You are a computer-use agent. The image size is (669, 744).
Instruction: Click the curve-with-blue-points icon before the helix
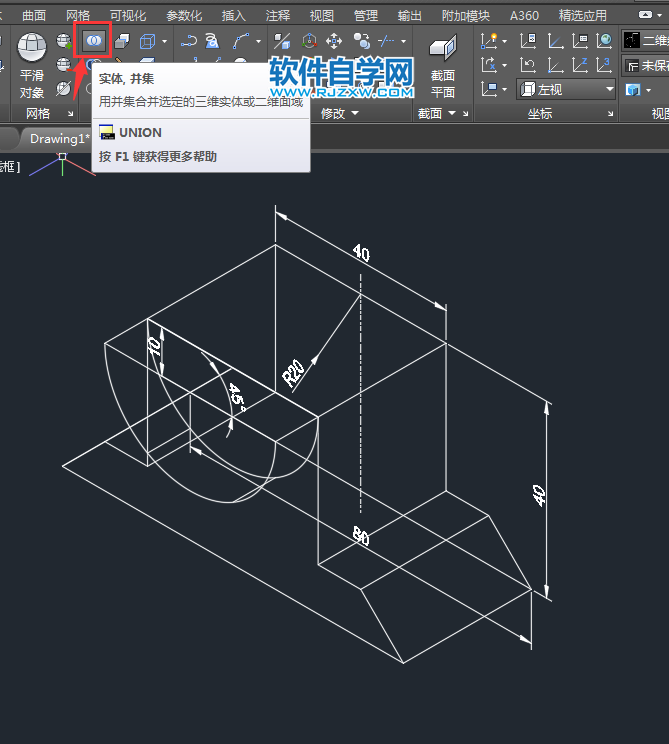coord(189,41)
